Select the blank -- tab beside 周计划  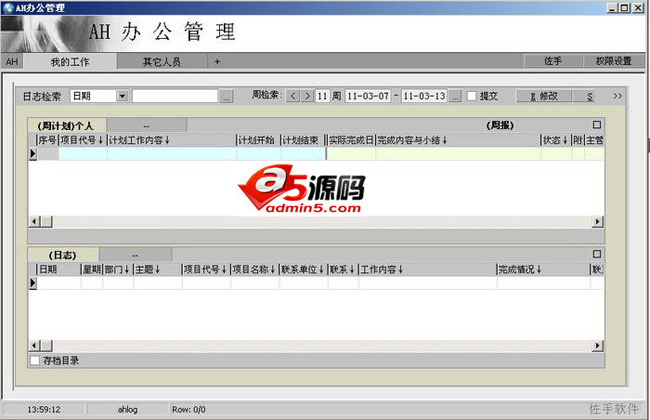pyautogui.click(x=146, y=125)
